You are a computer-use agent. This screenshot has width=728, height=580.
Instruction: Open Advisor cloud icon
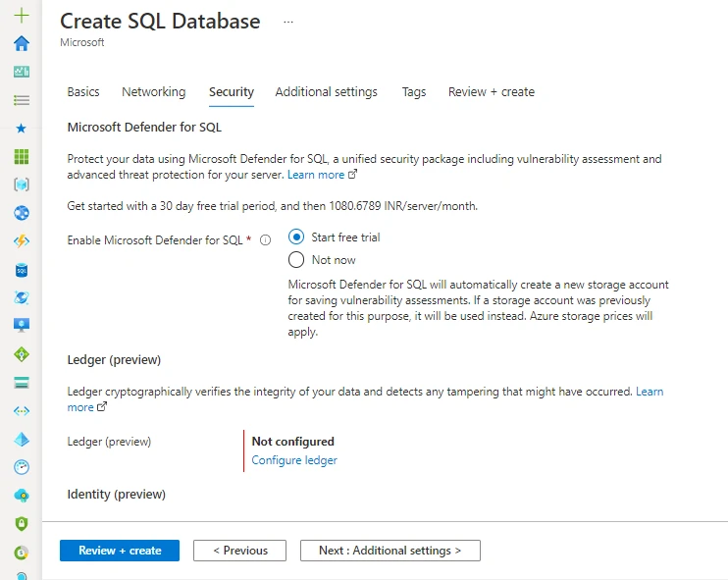pos(22,496)
